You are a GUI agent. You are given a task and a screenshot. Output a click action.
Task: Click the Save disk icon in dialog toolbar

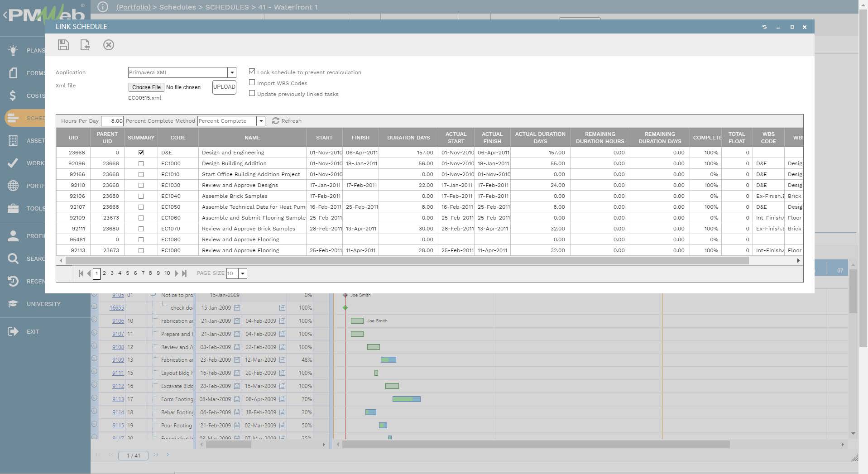63,45
